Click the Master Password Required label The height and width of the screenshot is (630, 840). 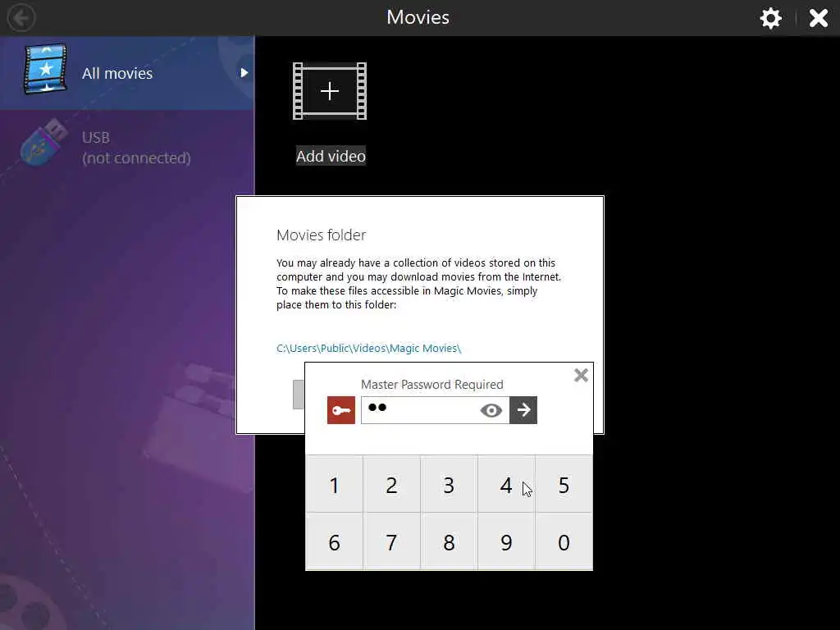pyautogui.click(x=431, y=385)
